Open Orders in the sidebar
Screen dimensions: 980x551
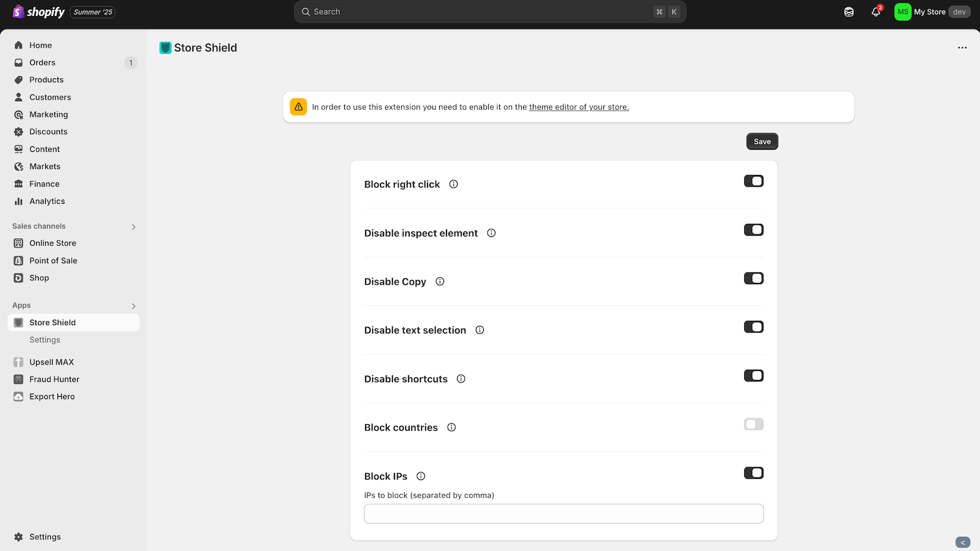coord(42,62)
